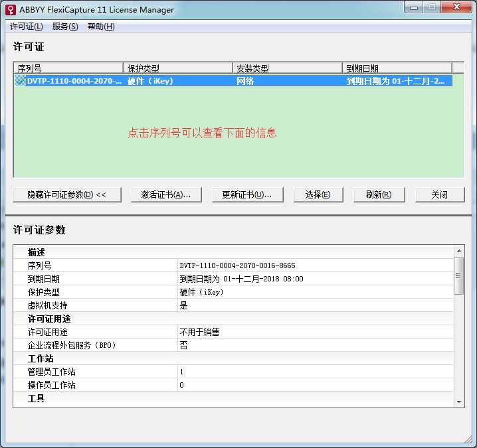
Task: Click the 刷新(R) button
Action: pos(379,194)
